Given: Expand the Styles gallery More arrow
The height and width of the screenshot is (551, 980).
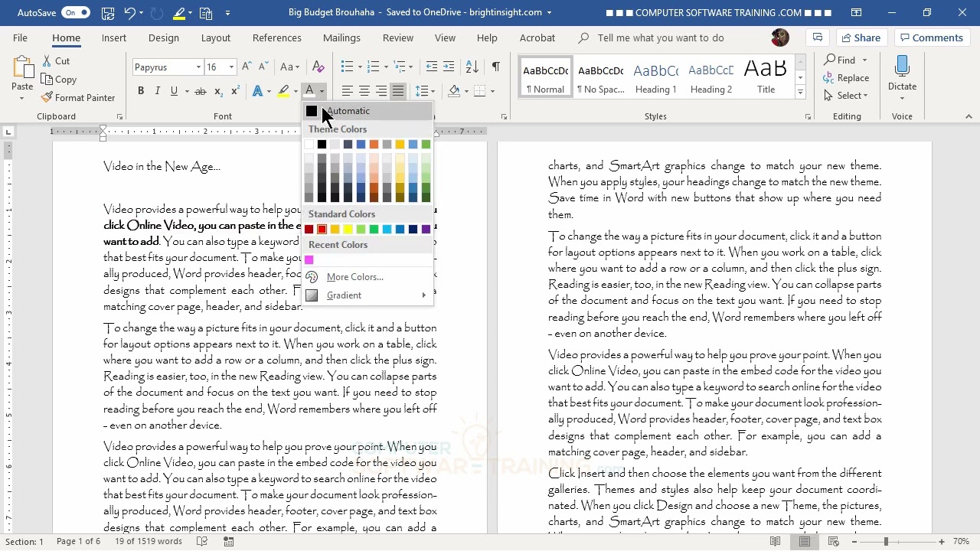Looking at the screenshot, I should [x=800, y=93].
